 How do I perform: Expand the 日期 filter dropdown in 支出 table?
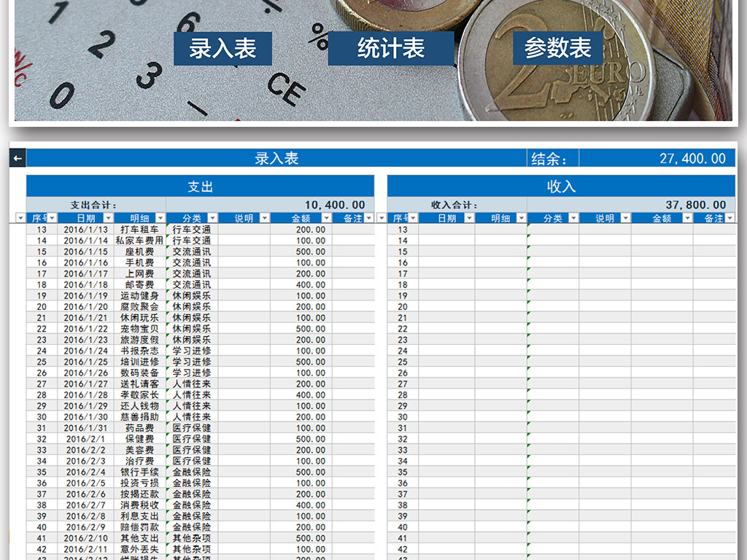point(108,218)
